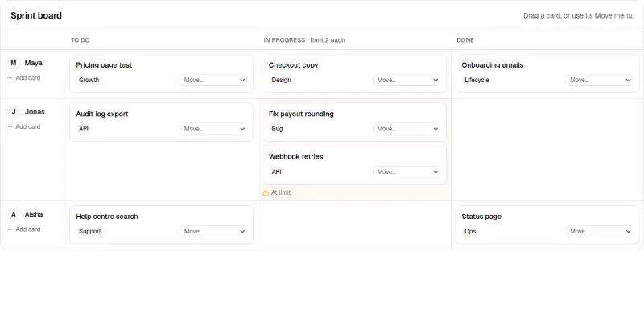Image resolution: width=644 pixels, height=322 pixels.
Task: Open Move dropdown on Checkout copy card
Action: [407, 80]
